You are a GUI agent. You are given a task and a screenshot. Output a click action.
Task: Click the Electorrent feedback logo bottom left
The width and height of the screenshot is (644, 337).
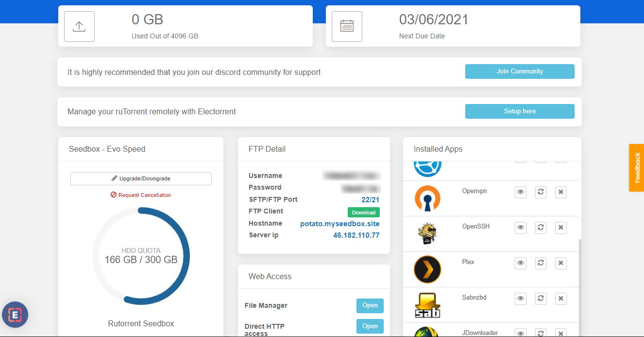[15, 315]
